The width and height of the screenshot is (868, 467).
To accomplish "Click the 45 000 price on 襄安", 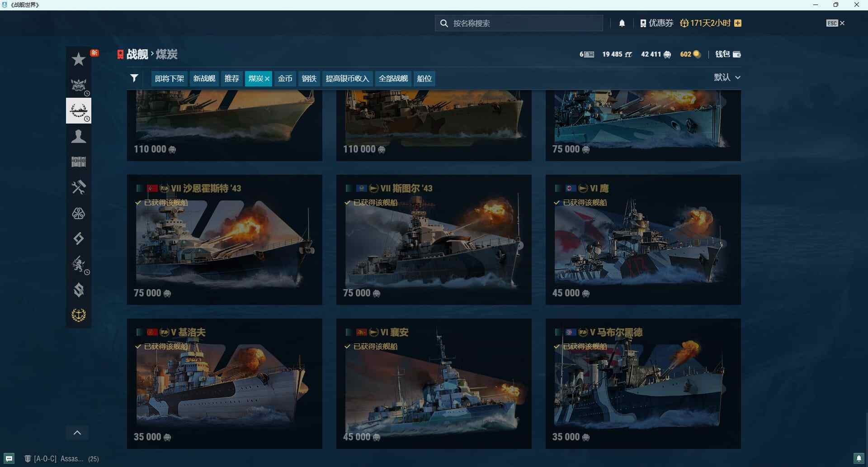I will 362,437.
